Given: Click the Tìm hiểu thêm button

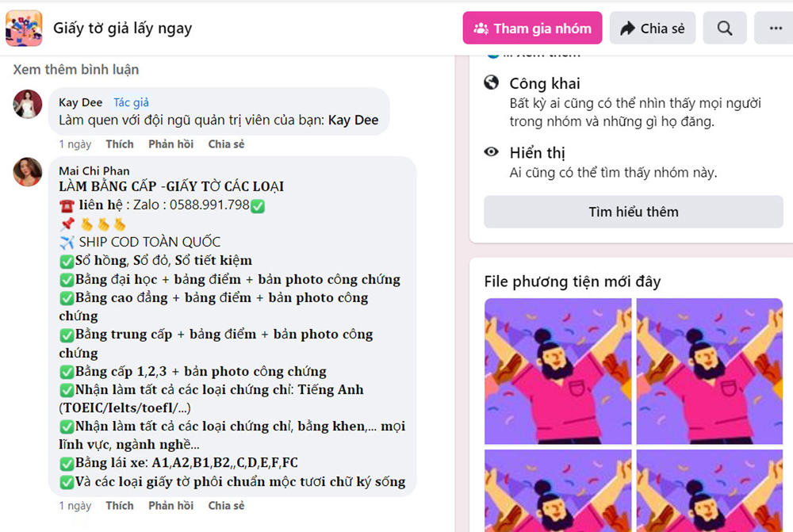Looking at the screenshot, I should click(633, 212).
